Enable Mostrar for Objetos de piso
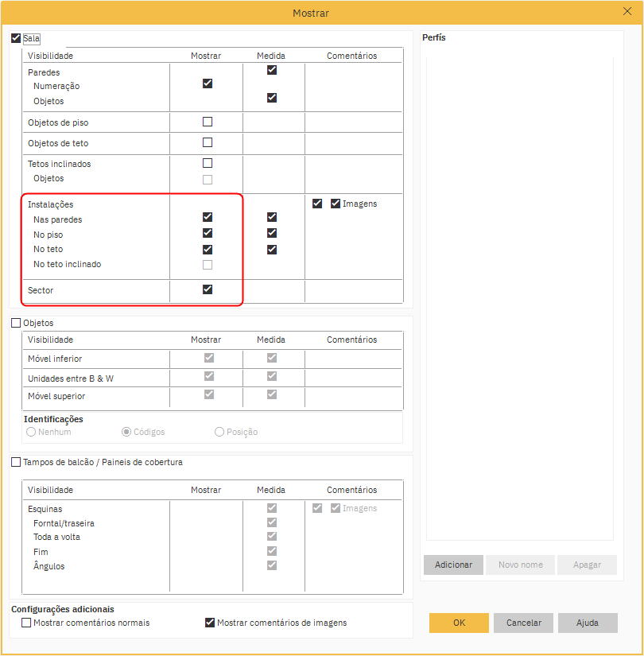 point(208,122)
